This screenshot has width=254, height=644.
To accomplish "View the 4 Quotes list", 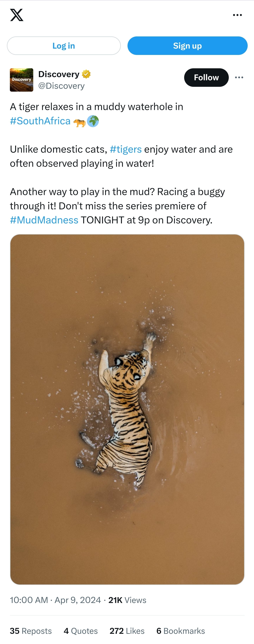I will [81, 631].
